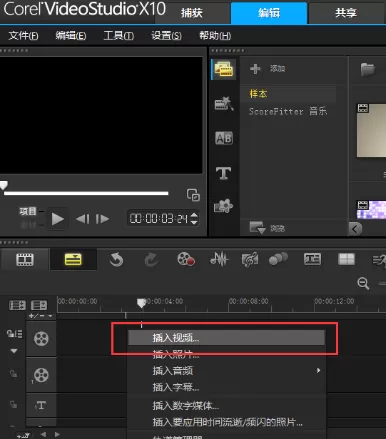This screenshot has width=386, height=439.
Task: Switch to Storyboard view
Action: pyautogui.click(x=25, y=260)
